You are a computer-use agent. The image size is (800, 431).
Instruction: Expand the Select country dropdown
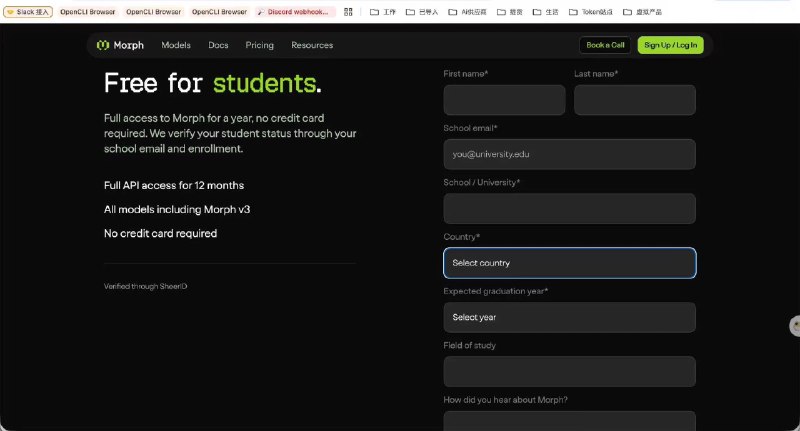(x=569, y=263)
